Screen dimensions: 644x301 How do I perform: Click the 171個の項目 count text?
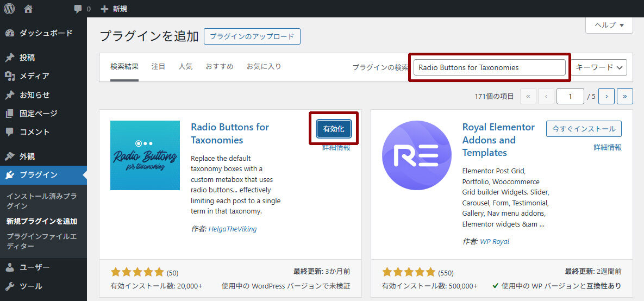point(494,97)
